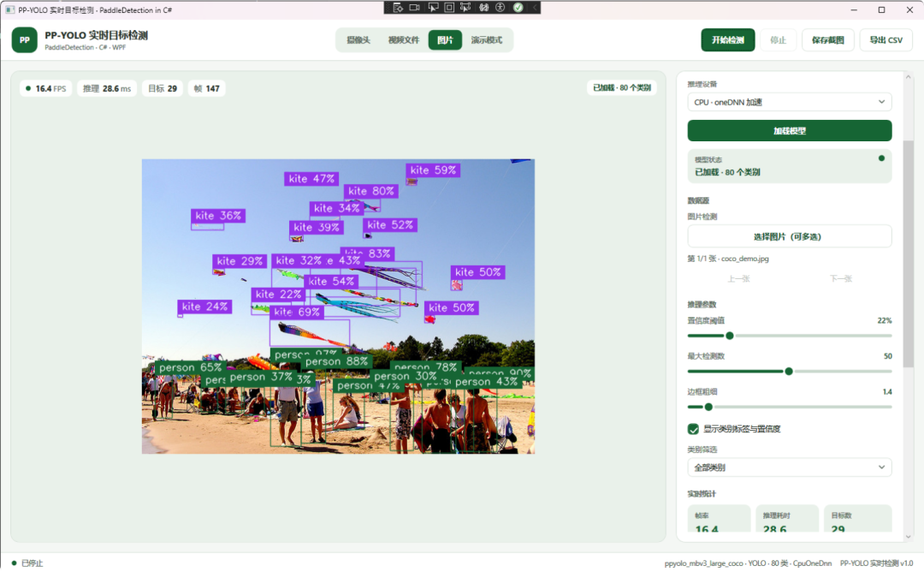Image resolution: width=924 pixels, height=572 pixels.
Task: Click the detected kite beach image
Action: click(x=338, y=306)
